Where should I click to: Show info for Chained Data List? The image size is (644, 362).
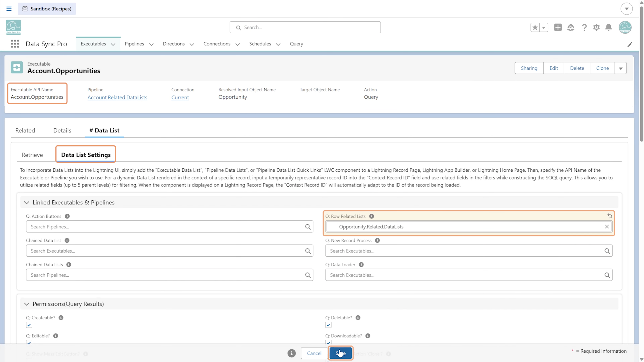point(67,240)
